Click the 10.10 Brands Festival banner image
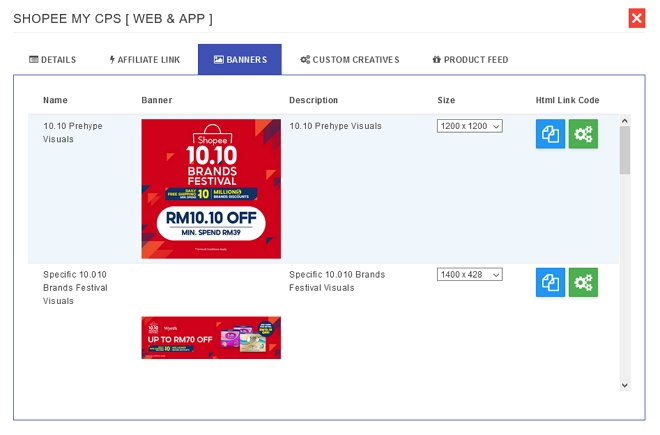The height and width of the screenshot is (435, 660). coord(211,189)
